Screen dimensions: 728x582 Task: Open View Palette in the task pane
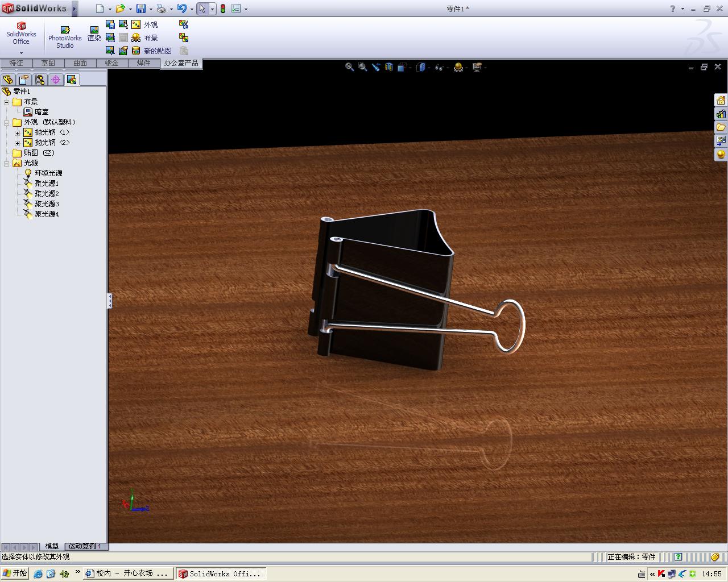click(x=721, y=141)
